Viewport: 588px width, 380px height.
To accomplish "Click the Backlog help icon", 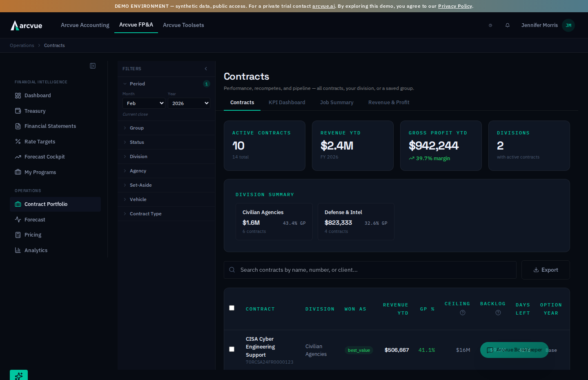I will (498, 313).
